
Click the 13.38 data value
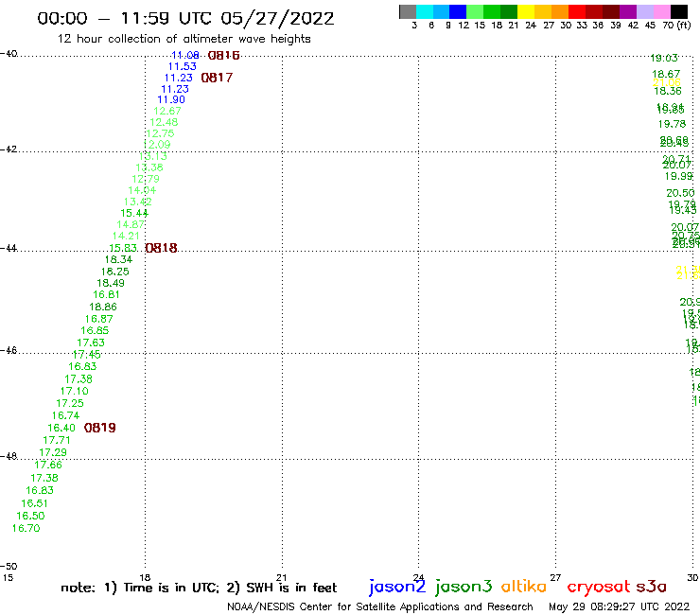click(149, 167)
